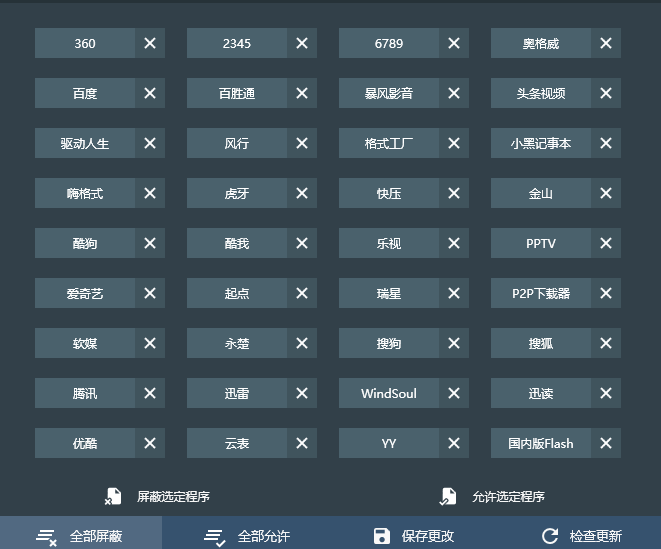
Task: Click the X icon beside 起点
Action: pyautogui.click(x=302, y=293)
